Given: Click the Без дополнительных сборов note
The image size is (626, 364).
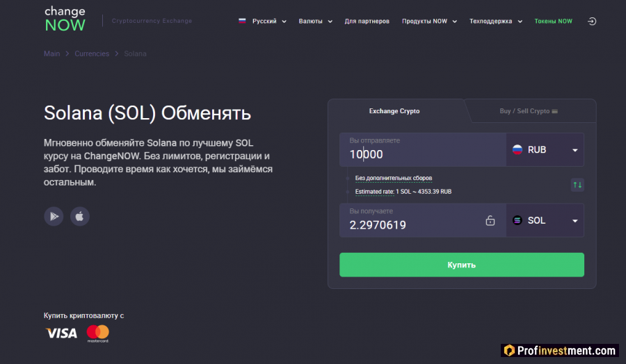Looking at the screenshot, I should (x=394, y=179).
